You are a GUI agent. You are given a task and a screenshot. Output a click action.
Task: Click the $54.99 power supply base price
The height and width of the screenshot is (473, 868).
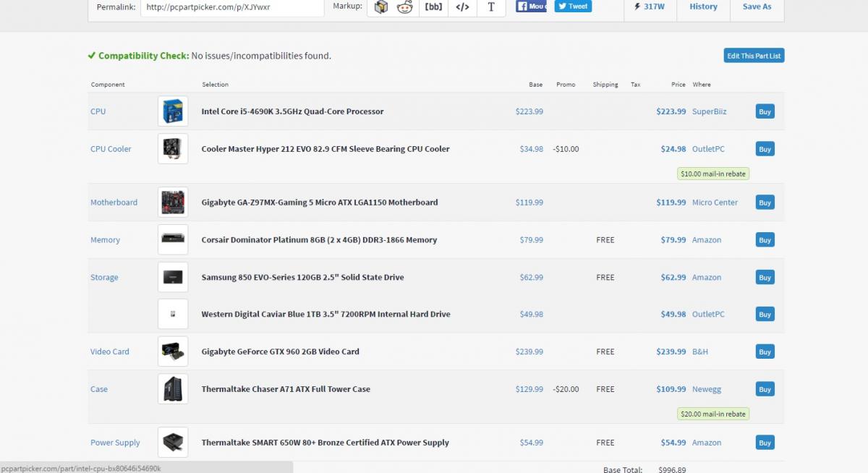pyautogui.click(x=532, y=443)
